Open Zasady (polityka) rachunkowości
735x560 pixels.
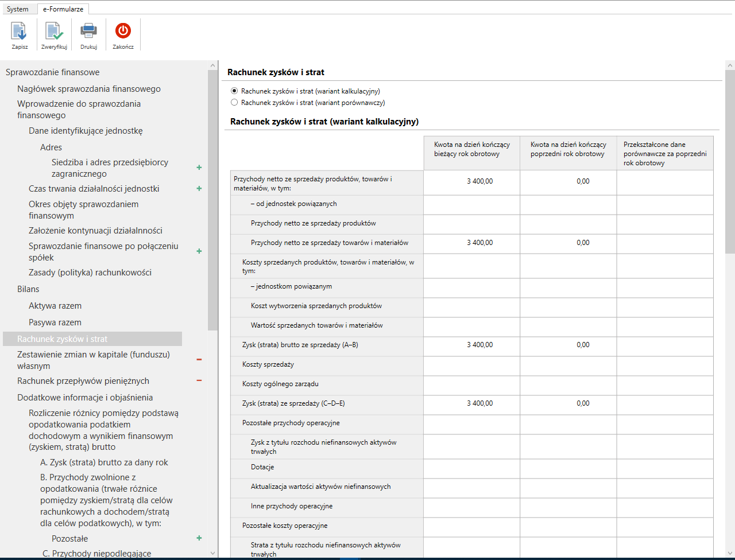tap(90, 273)
